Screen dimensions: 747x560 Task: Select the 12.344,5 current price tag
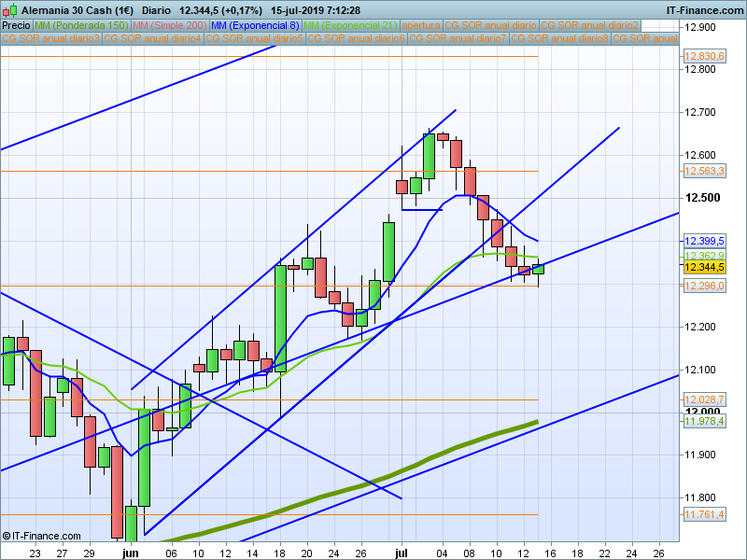coord(704,267)
